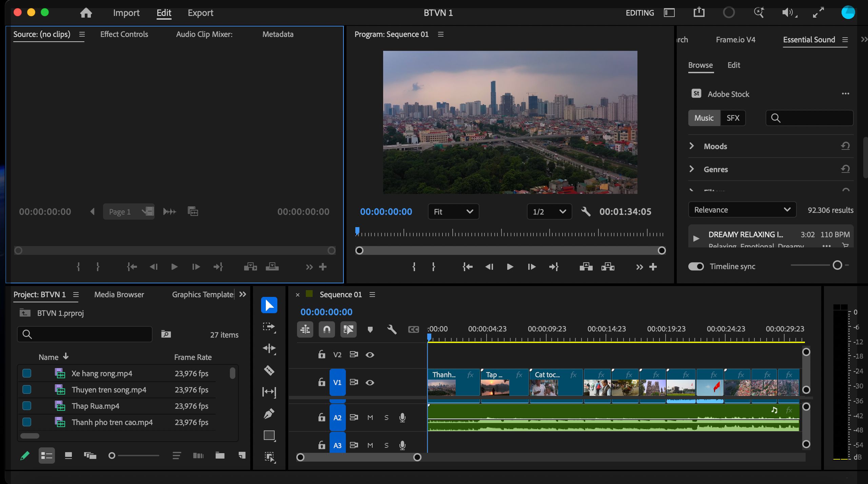Click Lift button in Program monitor
Image resolution: width=868 pixels, height=484 pixels.
(586, 267)
